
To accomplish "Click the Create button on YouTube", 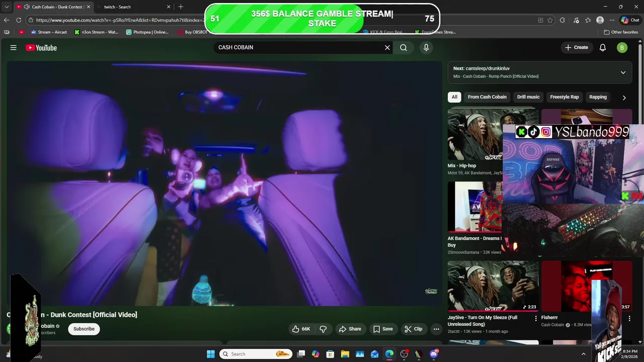I will click(576, 47).
